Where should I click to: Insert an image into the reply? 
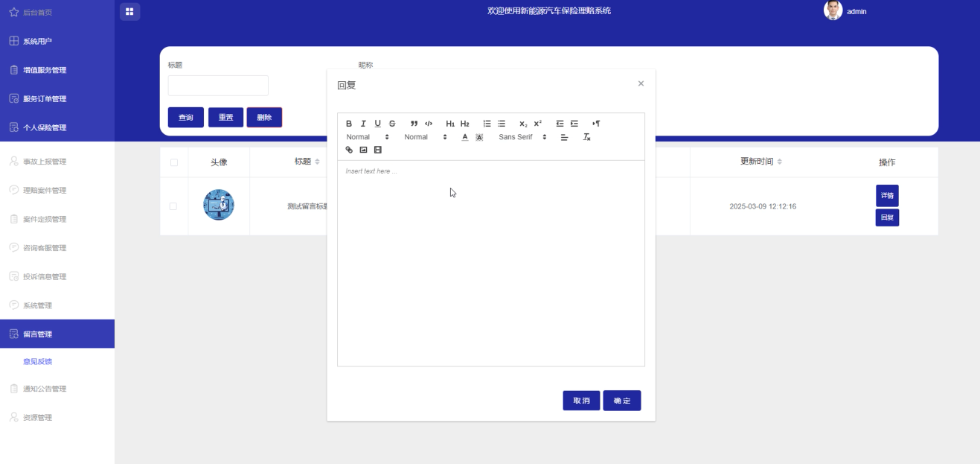[x=363, y=150]
